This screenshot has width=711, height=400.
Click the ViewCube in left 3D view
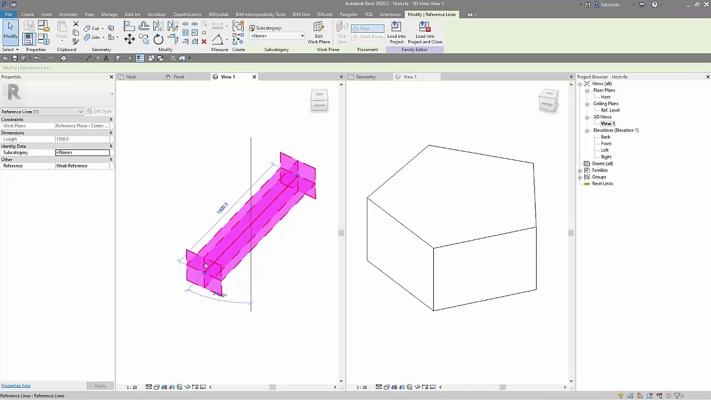coord(319,100)
